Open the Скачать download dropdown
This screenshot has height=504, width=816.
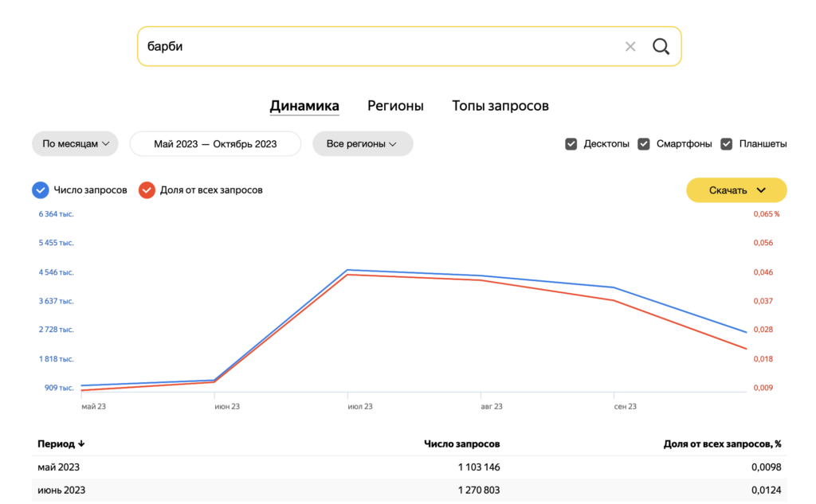[736, 190]
